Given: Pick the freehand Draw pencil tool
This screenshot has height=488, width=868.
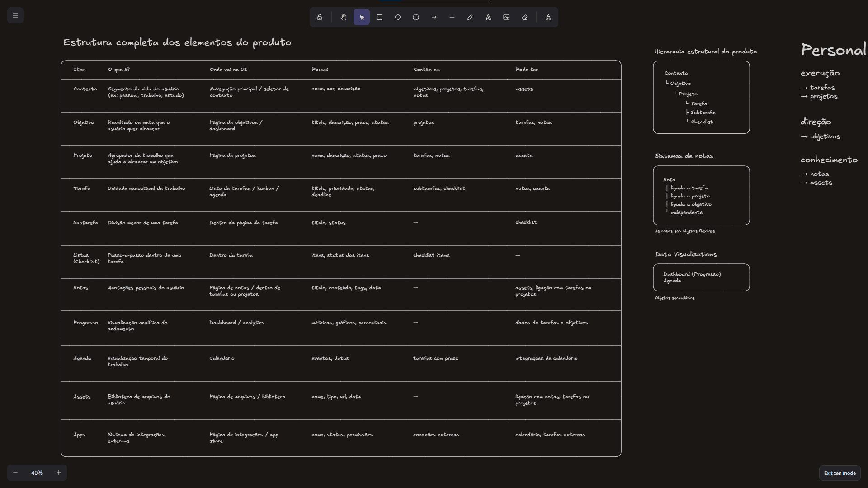Looking at the screenshot, I should (x=470, y=17).
